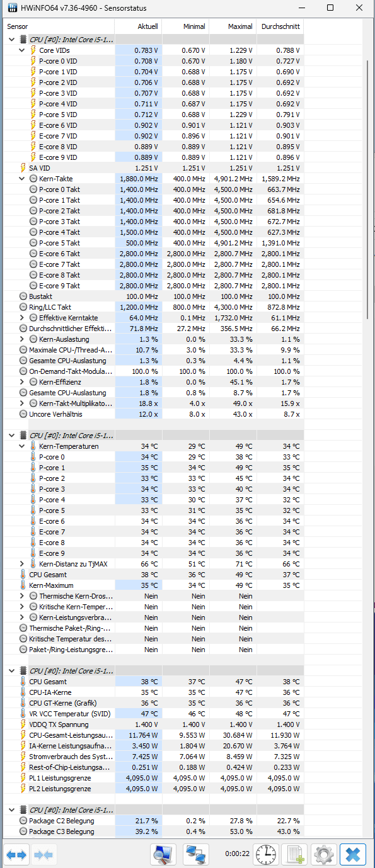Viewport: 375px width, 868px height.
Task: Click the icon beside Uncore Verhältnis
Action: [x=23, y=414]
